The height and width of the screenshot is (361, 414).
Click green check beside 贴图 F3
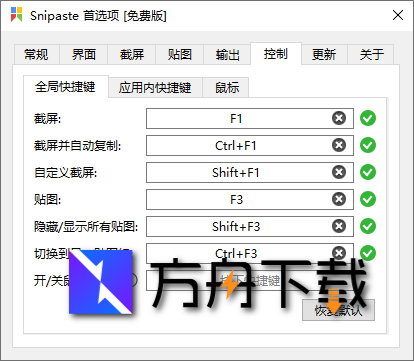368,199
